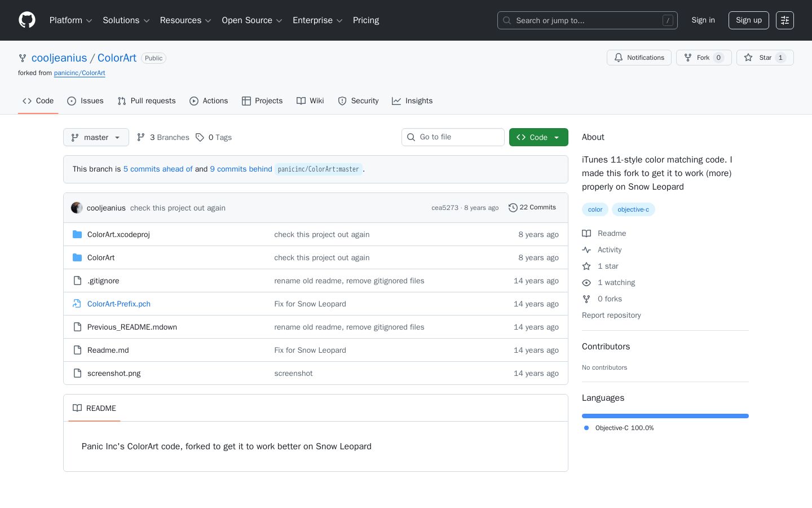
Task: Switch to the Issues tab
Action: tap(85, 101)
